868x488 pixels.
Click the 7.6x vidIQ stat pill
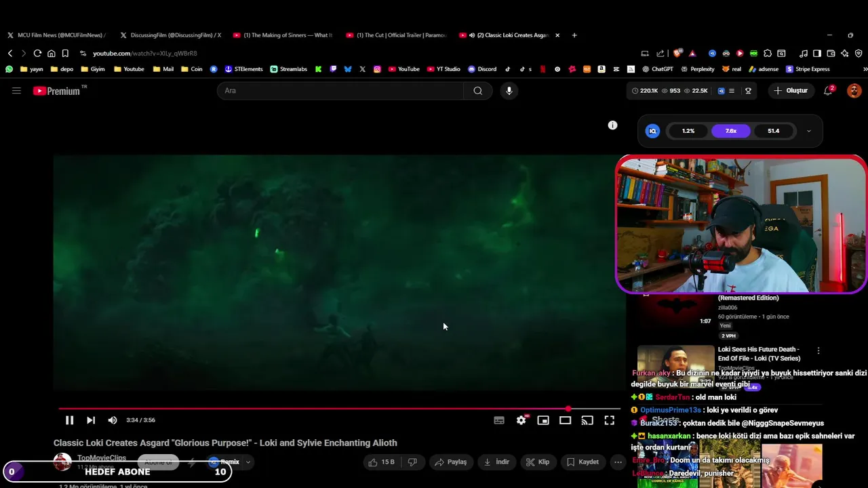(x=730, y=131)
